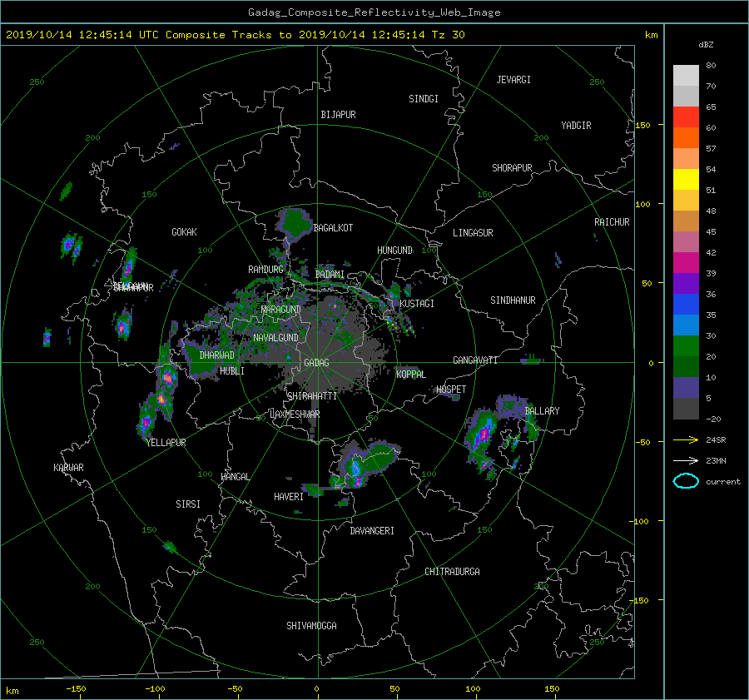This screenshot has width=749, height=700.
Task: Click the NARAGUND label
Action: 280,310
